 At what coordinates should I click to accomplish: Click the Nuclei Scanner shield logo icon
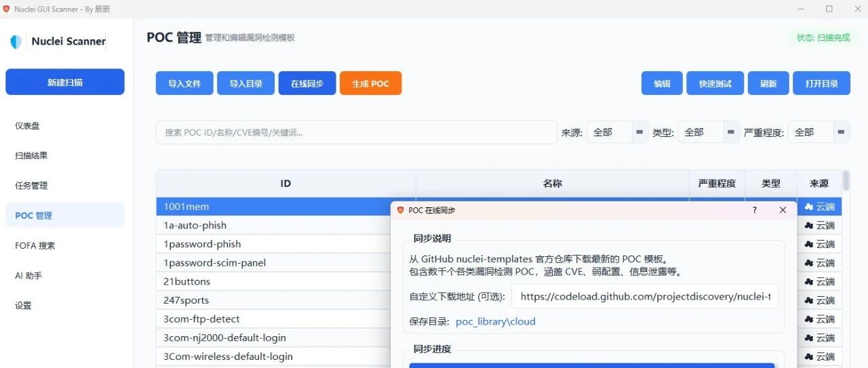click(x=16, y=41)
